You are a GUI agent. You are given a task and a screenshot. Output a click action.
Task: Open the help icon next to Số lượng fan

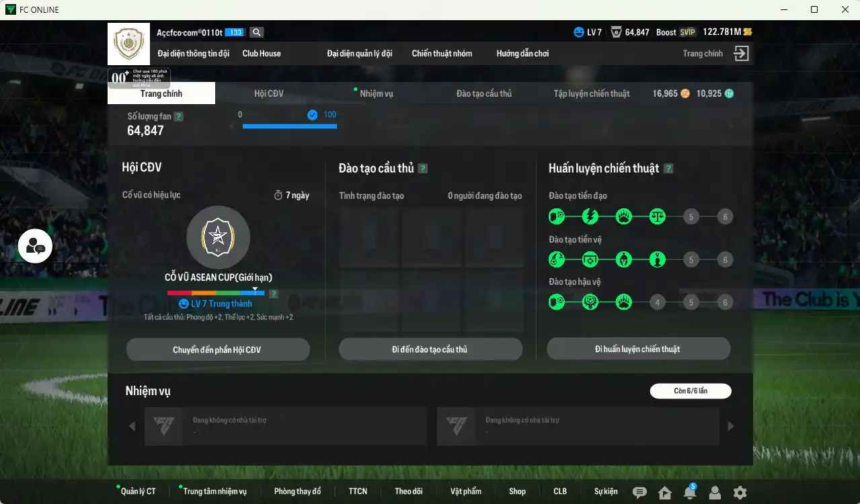(x=178, y=116)
